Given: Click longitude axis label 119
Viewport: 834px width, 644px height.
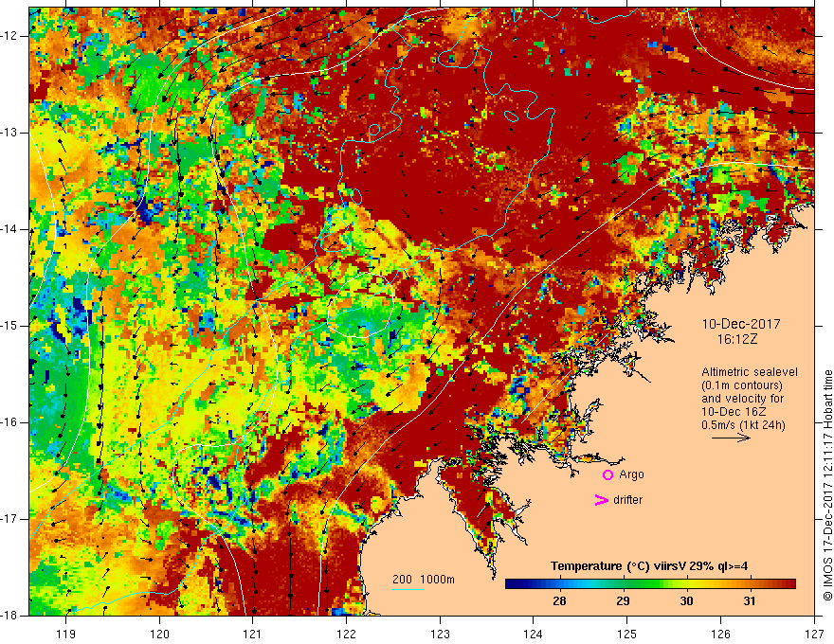Looking at the screenshot, I should pyautogui.click(x=66, y=634).
